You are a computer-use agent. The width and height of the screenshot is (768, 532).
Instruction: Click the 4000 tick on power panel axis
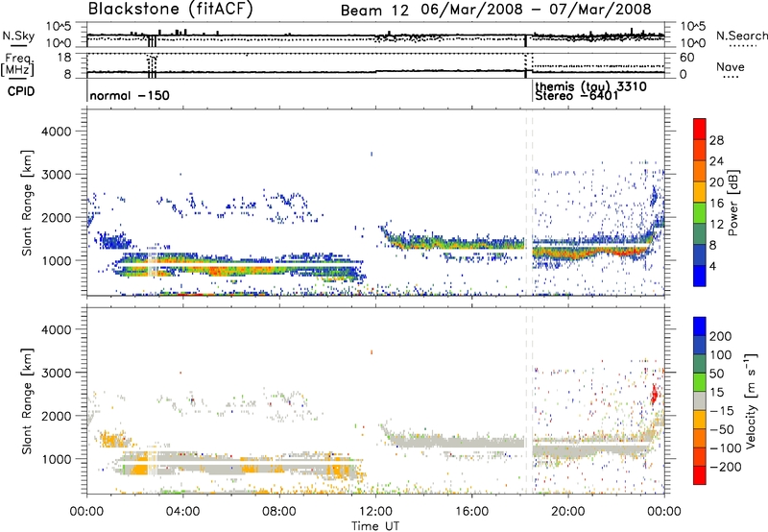point(56,132)
